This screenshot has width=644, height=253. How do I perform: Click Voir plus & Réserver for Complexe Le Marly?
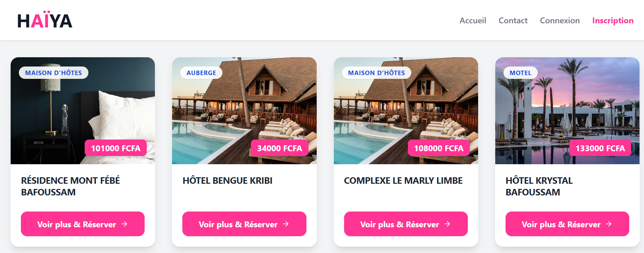406,224
